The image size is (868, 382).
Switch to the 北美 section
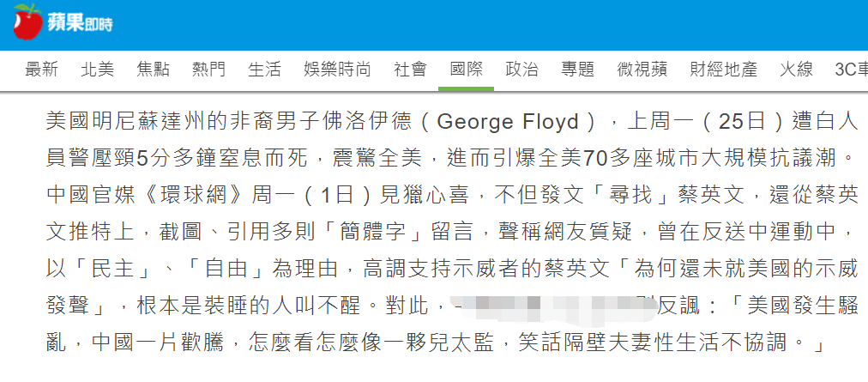pyautogui.click(x=98, y=70)
